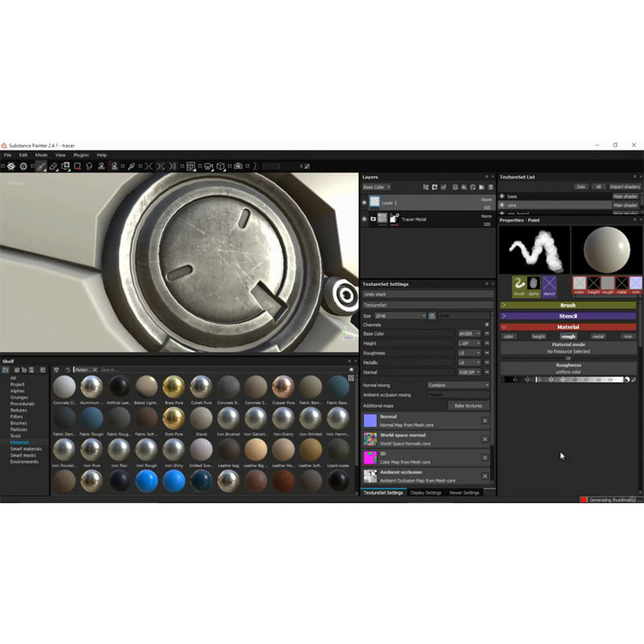Toggle visibility of Tracer Metal layer
Viewport: 644px width, 644px height.
[364, 219]
